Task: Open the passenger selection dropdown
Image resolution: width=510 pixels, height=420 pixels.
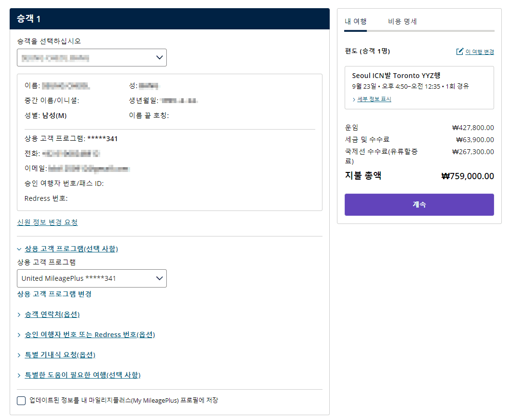Action: [x=92, y=57]
